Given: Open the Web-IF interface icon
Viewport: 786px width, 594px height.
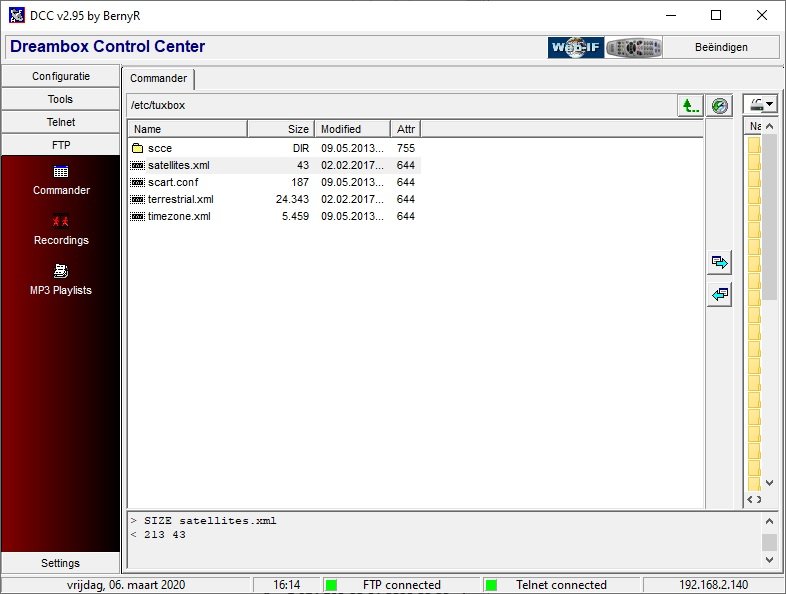Looking at the screenshot, I should tap(575, 48).
